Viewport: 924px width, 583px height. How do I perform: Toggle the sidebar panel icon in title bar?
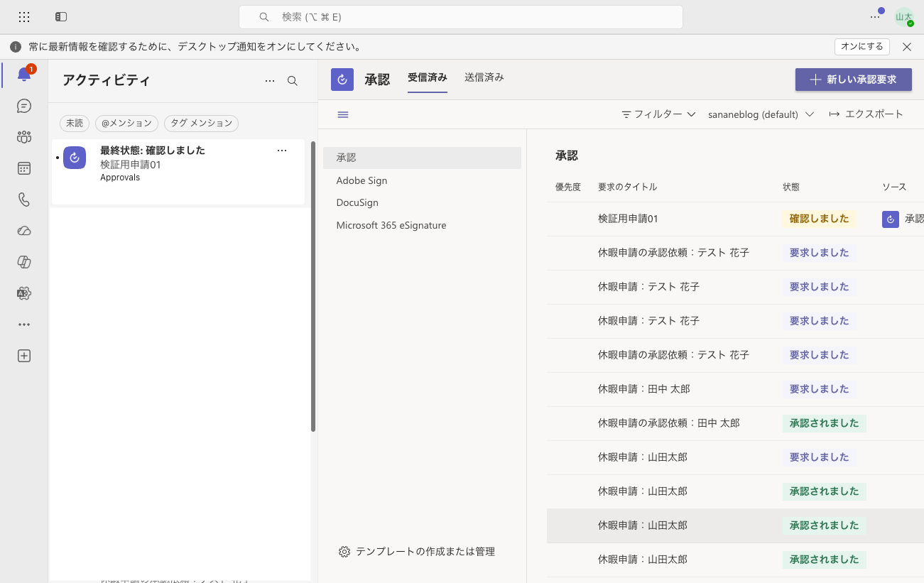pos(61,16)
